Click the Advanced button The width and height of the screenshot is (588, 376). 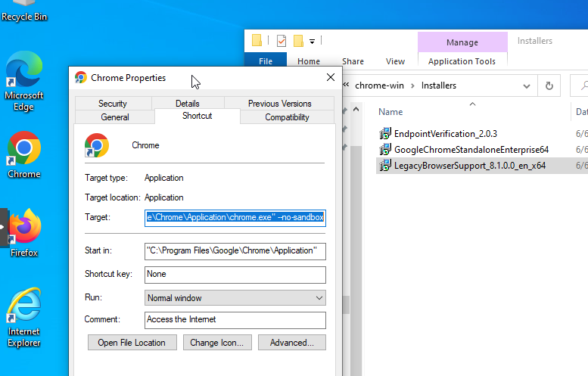pyautogui.click(x=292, y=343)
